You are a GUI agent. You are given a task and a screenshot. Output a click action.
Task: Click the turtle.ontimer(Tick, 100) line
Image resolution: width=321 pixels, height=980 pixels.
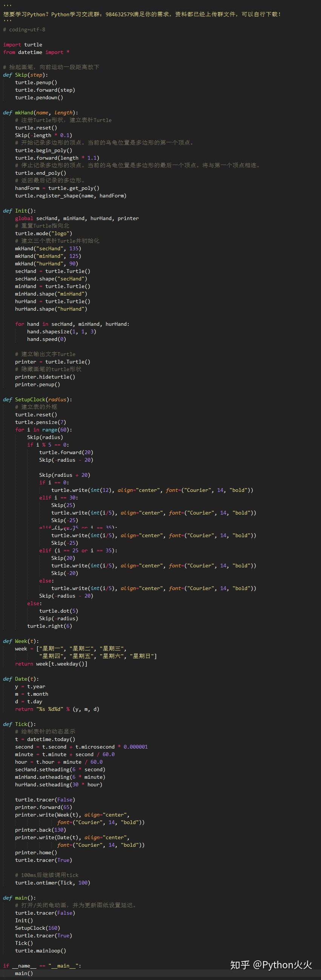click(52, 883)
